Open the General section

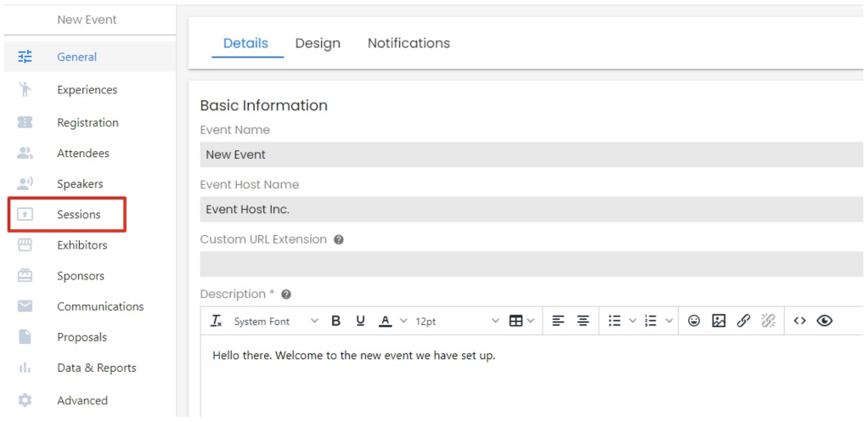(77, 56)
